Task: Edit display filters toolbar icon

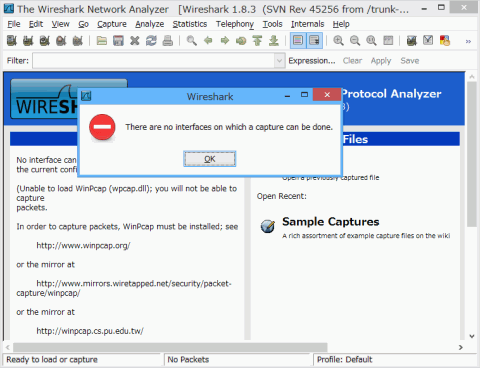Action: coord(428,41)
